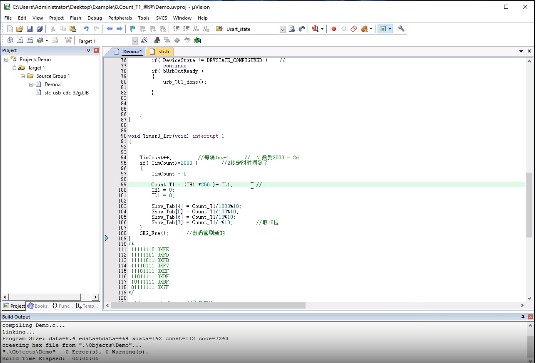The height and width of the screenshot is (363, 536).
Task: Insert a breakpoint with the red dot icon
Action: (x=334, y=29)
